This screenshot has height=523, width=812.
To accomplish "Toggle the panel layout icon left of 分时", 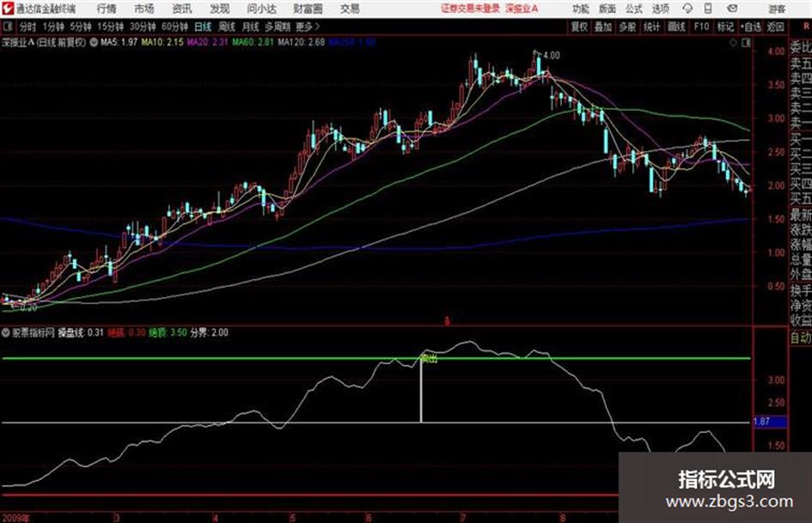I will (x=8, y=27).
